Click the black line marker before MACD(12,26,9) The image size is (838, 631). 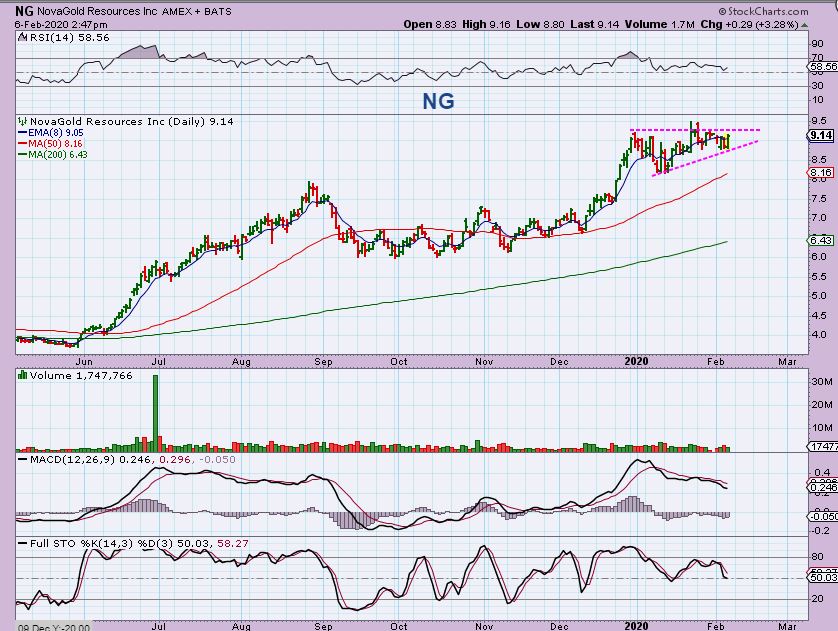coord(23,459)
